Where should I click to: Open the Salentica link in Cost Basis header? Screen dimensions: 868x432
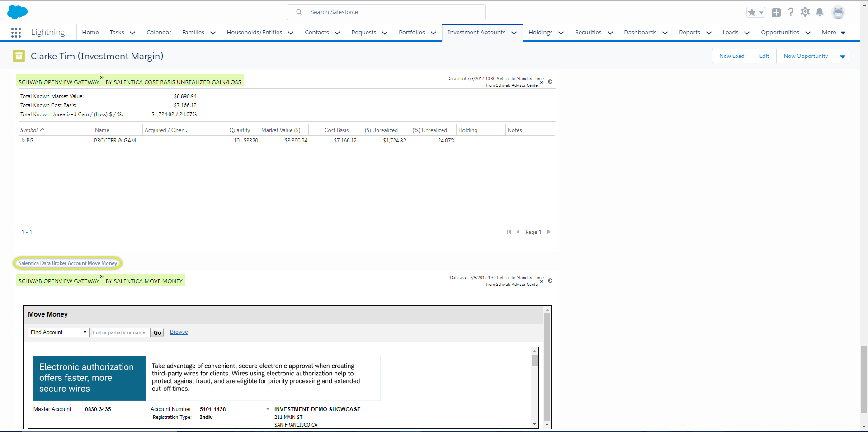click(128, 82)
